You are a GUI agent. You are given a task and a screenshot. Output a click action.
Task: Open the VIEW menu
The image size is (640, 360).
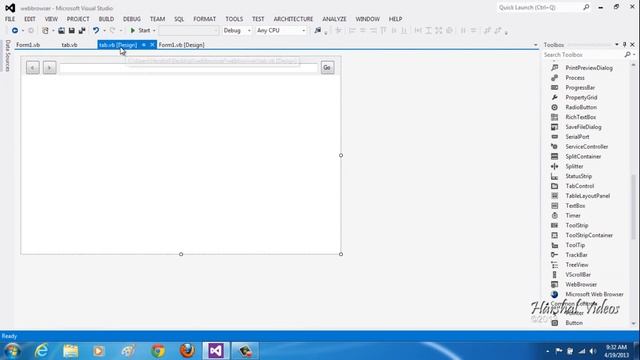tap(51, 19)
